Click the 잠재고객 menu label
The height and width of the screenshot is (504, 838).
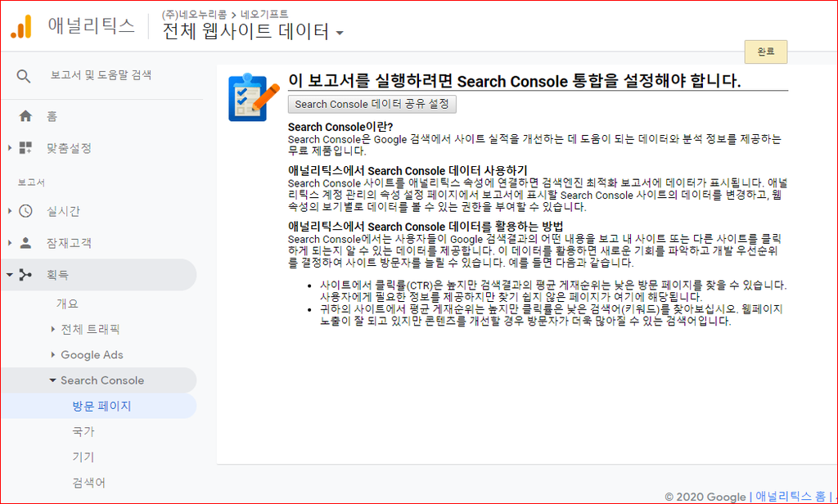tap(69, 243)
